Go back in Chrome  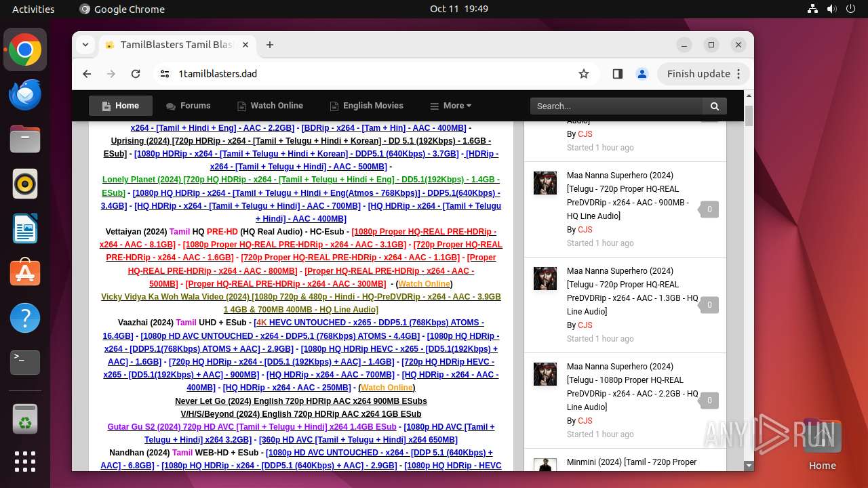[87, 74]
